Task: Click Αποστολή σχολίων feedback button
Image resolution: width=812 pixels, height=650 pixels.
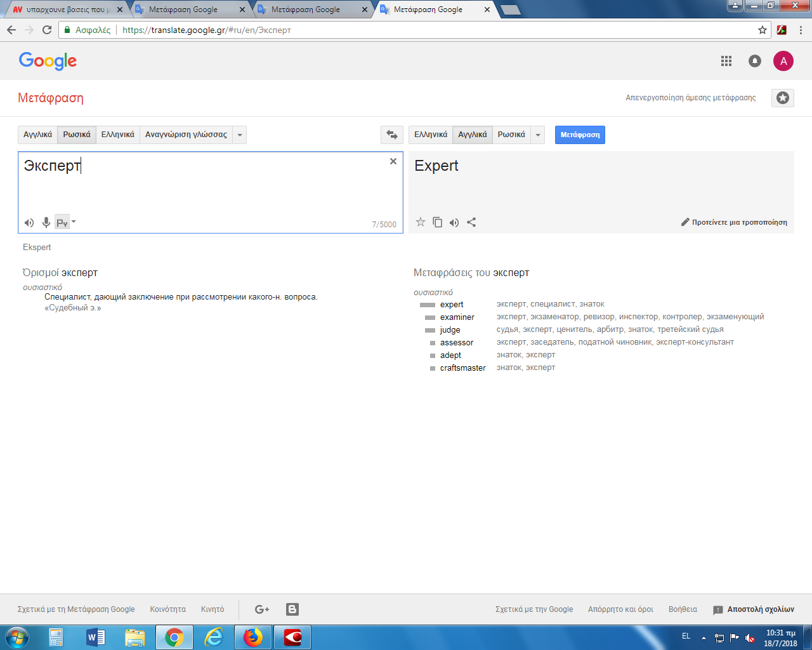Action: tap(754, 609)
